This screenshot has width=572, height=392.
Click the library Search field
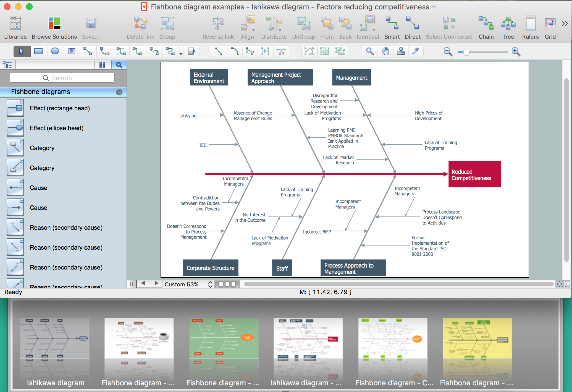click(x=62, y=78)
